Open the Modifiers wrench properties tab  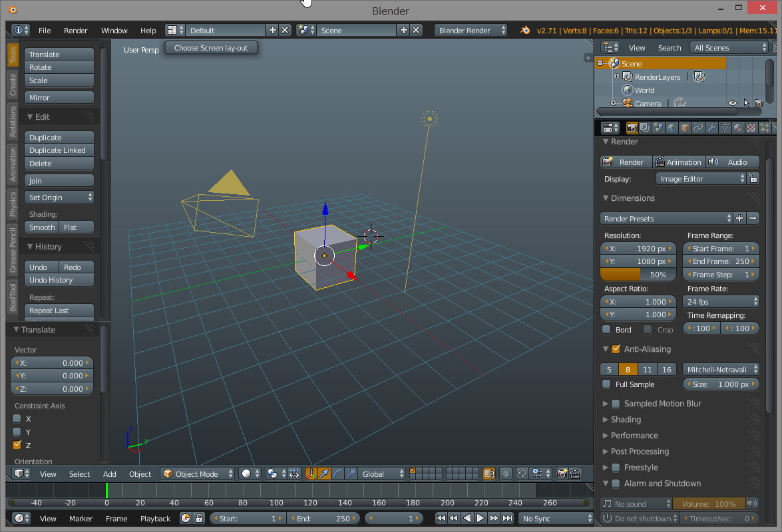(x=711, y=128)
